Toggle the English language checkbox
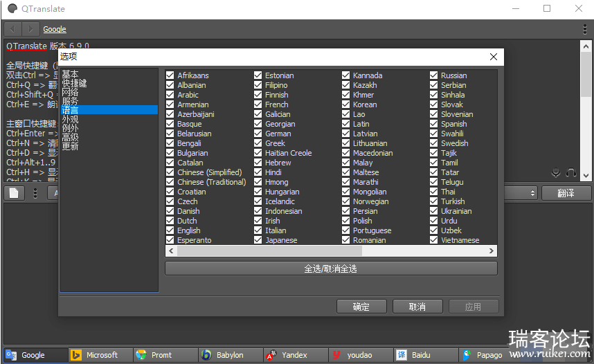The height and width of the screenshot is (364, 594). point(170,230)
